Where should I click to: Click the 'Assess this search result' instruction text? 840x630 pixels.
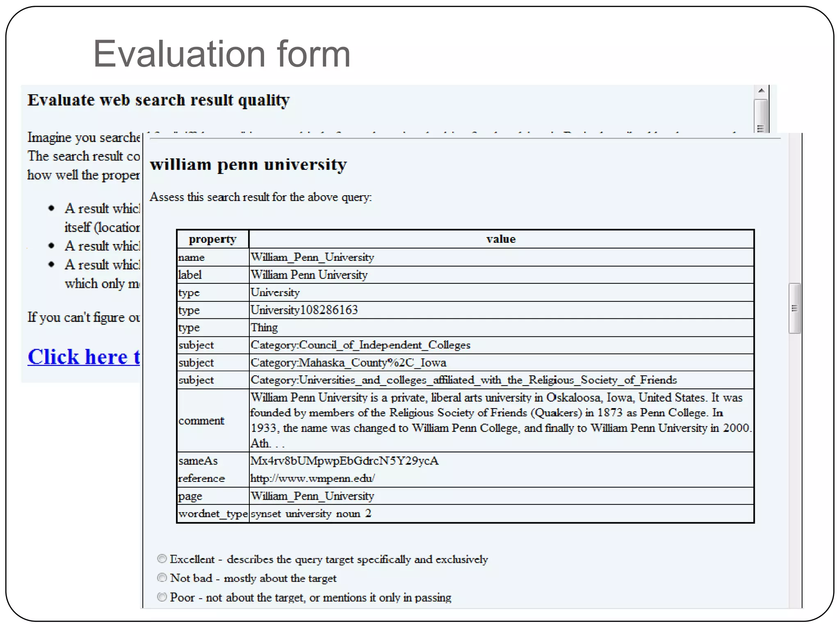point(261,197)
